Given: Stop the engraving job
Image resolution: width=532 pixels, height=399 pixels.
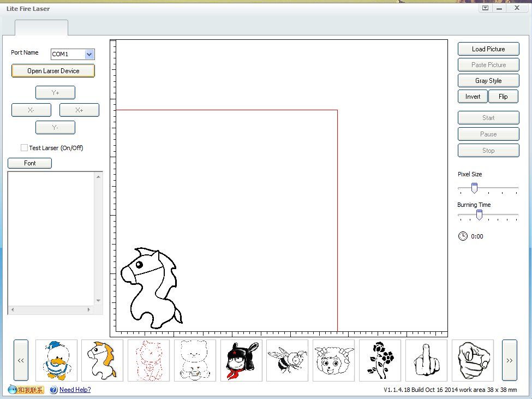Looking at the screenshot, I should (488, 150).
